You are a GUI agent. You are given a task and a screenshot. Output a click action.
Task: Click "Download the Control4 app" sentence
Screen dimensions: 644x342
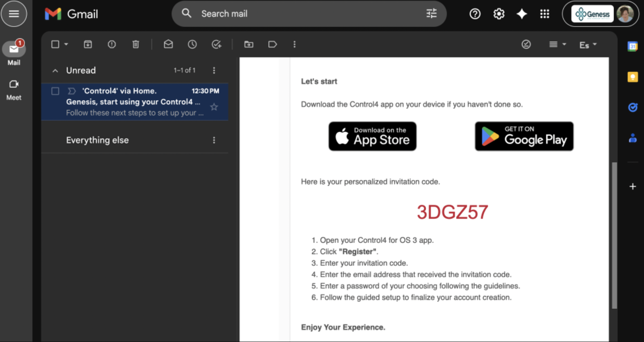(x=412, y=104)
